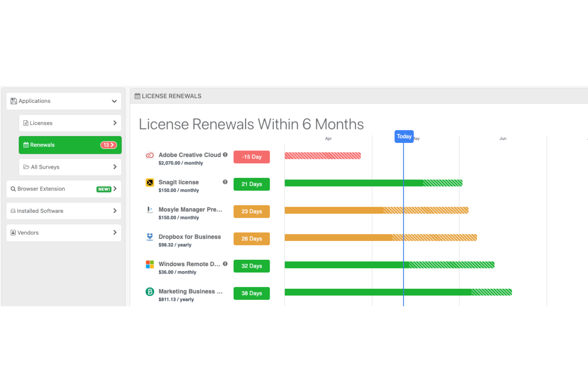Open the Dropbox for Business license name

[190, 237]
